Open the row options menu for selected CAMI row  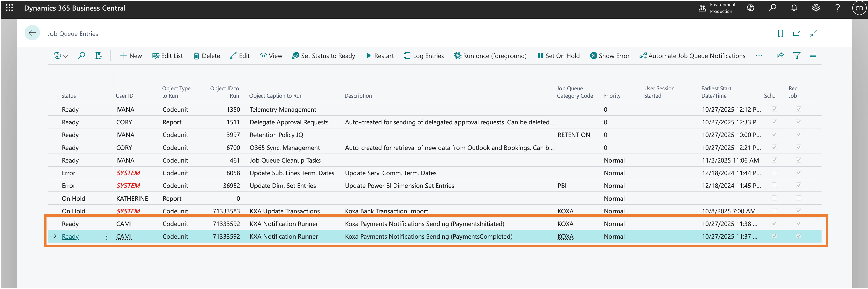(107, 237)
